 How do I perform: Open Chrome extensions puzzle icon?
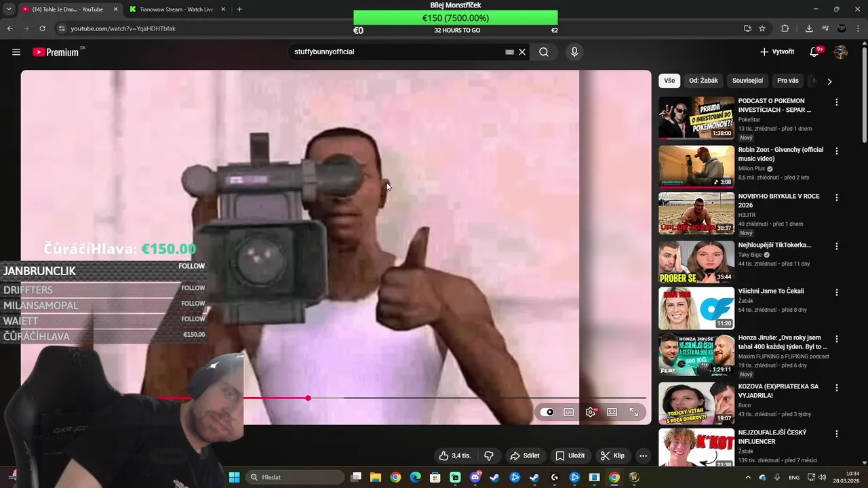(785, 28)
